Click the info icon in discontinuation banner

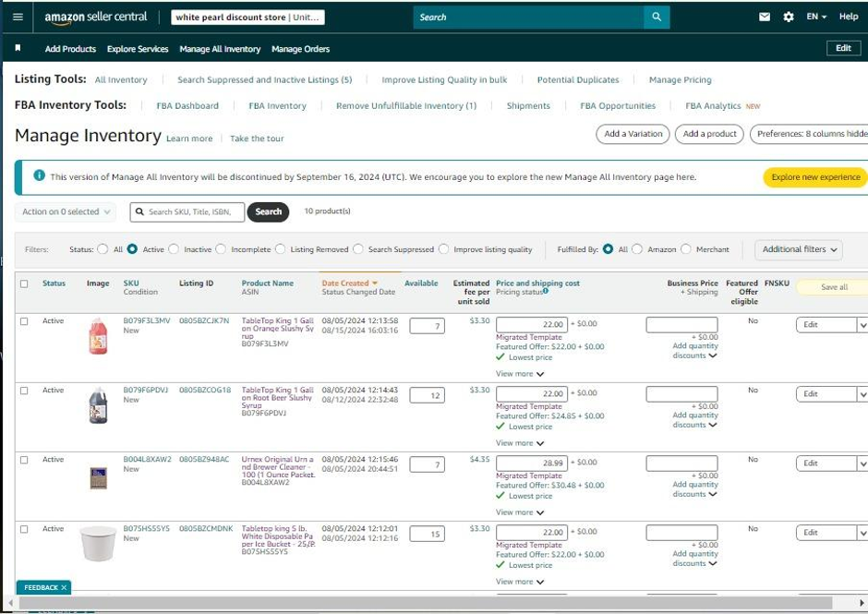click(x=40, y=175)
